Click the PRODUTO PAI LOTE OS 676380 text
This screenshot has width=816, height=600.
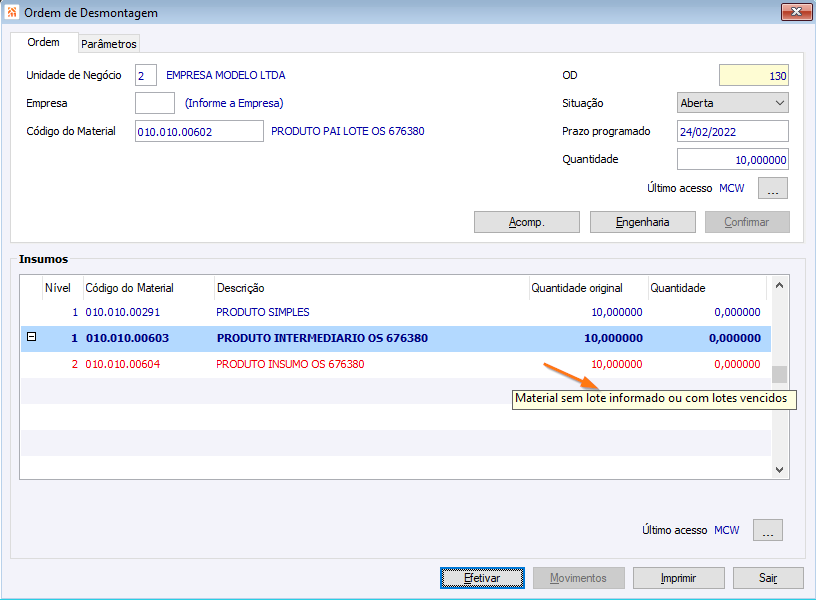point(348,131)
